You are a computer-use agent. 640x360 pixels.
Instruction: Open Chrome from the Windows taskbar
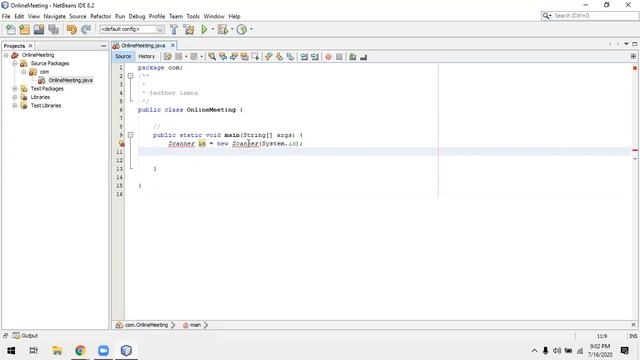(80, 350)
